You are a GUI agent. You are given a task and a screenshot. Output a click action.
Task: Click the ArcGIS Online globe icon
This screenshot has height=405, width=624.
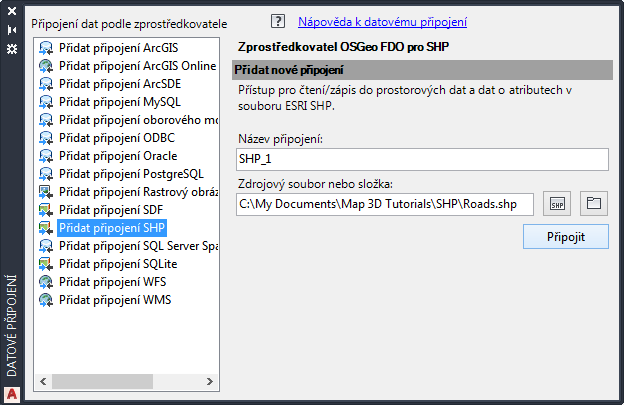(46, 66)
